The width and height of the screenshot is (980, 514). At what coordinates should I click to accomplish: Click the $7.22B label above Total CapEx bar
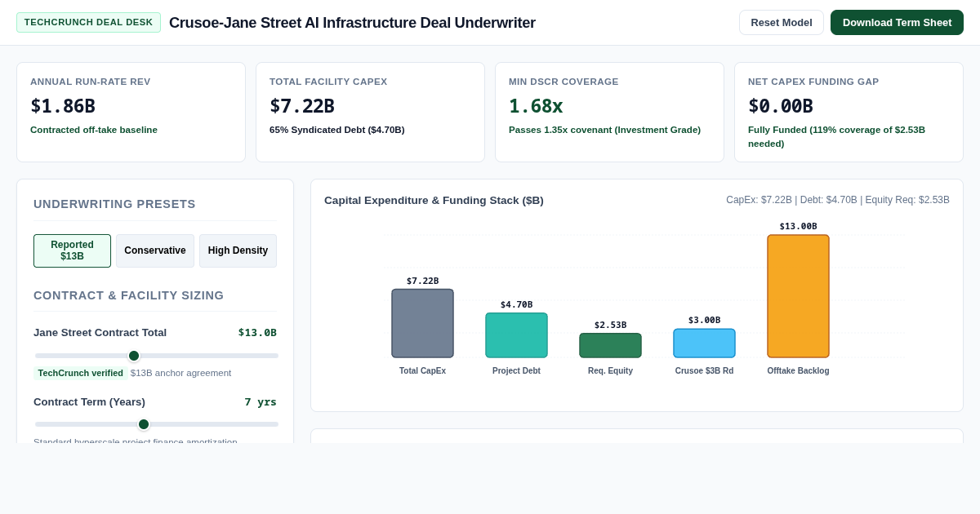tap(422, 281)
